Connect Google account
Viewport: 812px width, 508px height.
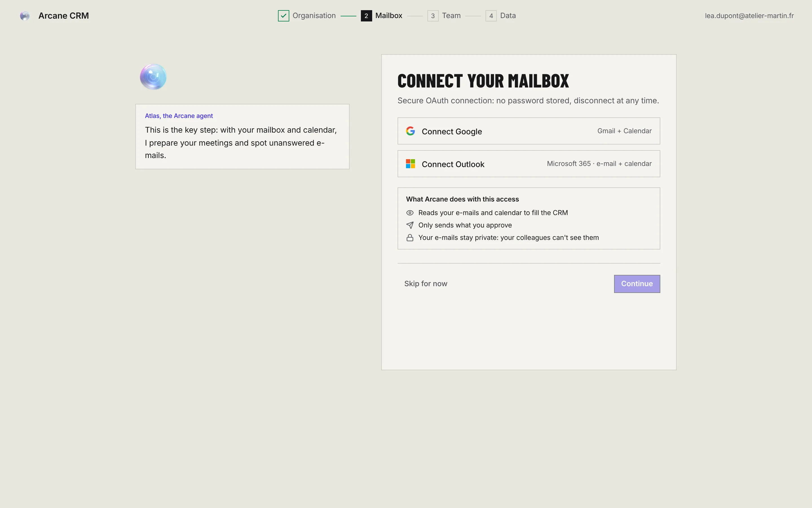(x=528, y=131)
